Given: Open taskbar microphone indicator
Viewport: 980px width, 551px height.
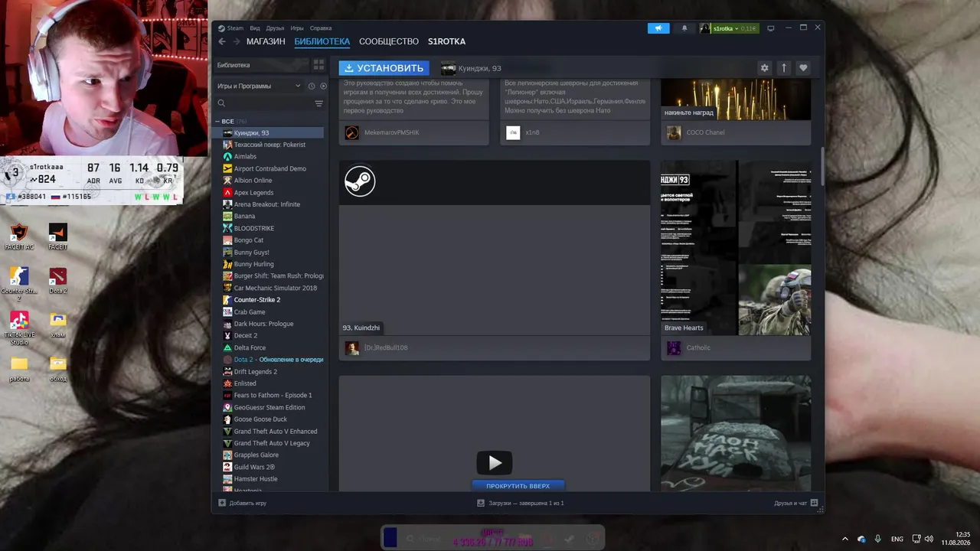Looking at the screenshot, I should coord(877,539).
